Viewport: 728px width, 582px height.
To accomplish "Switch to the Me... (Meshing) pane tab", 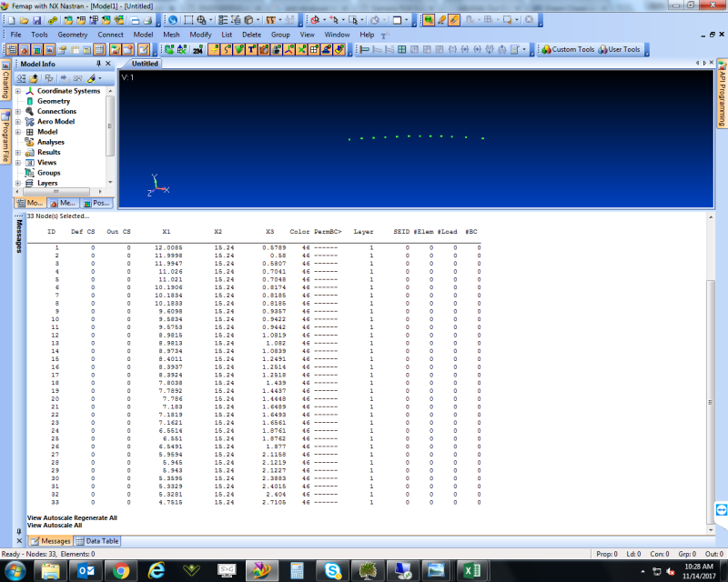I will (63, 203).
